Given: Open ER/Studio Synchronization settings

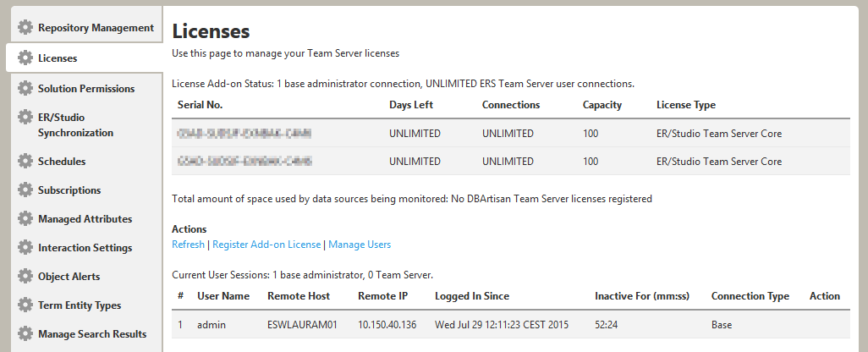Looking at the screenshot, I should click(76, 125).
